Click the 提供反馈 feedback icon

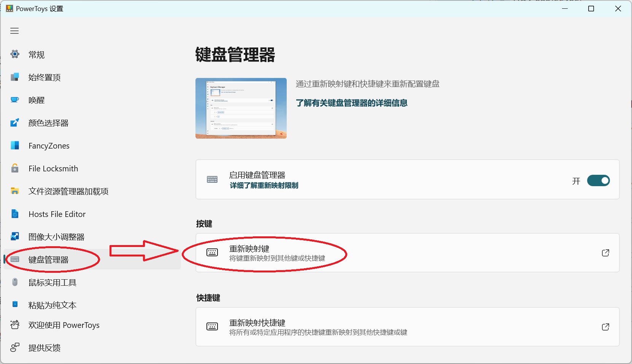15,348
